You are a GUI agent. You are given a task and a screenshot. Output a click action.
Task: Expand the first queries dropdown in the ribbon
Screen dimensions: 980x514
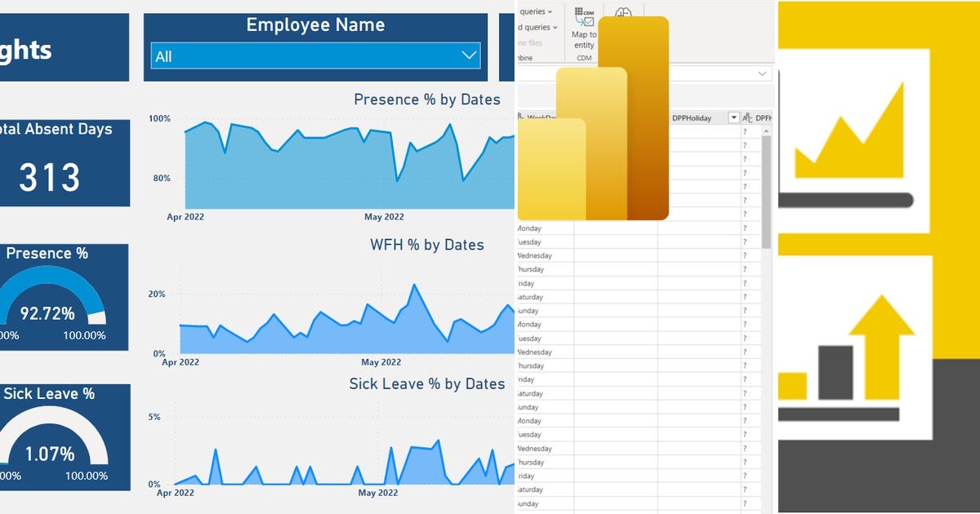click(x=549, y=11)
